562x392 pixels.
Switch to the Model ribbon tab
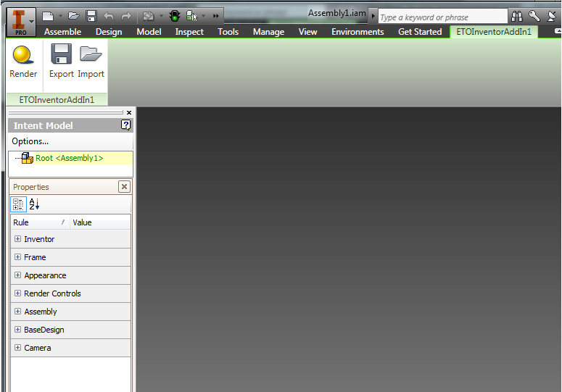[x=149, y=32]
